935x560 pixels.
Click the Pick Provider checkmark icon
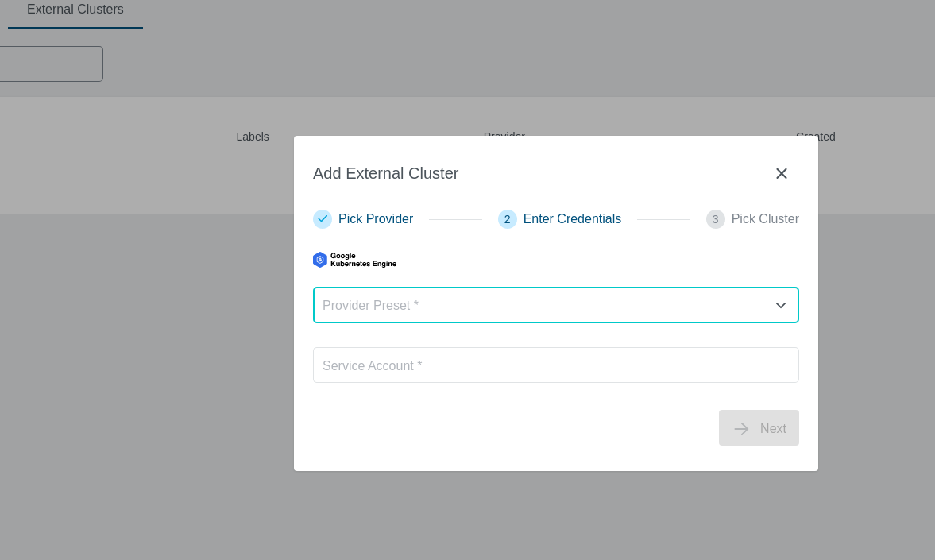(323, 219)
